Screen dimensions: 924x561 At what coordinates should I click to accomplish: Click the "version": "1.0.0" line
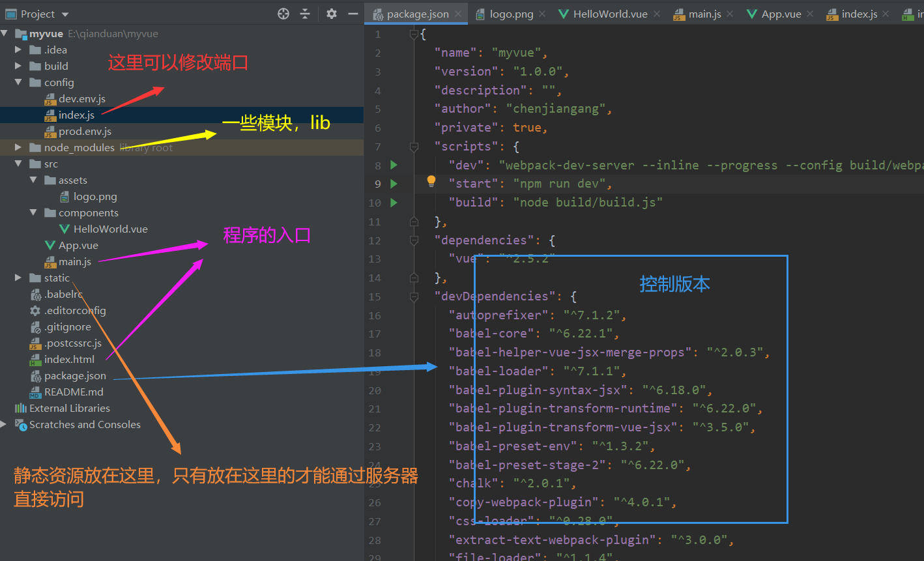pyautogui.click(x=502, y=72)
